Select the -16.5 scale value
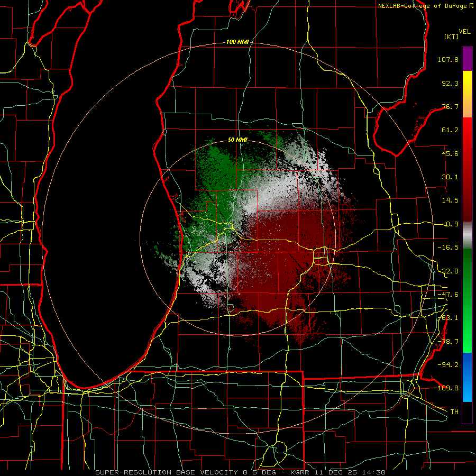The image size is (476, 476). point(448,248)
